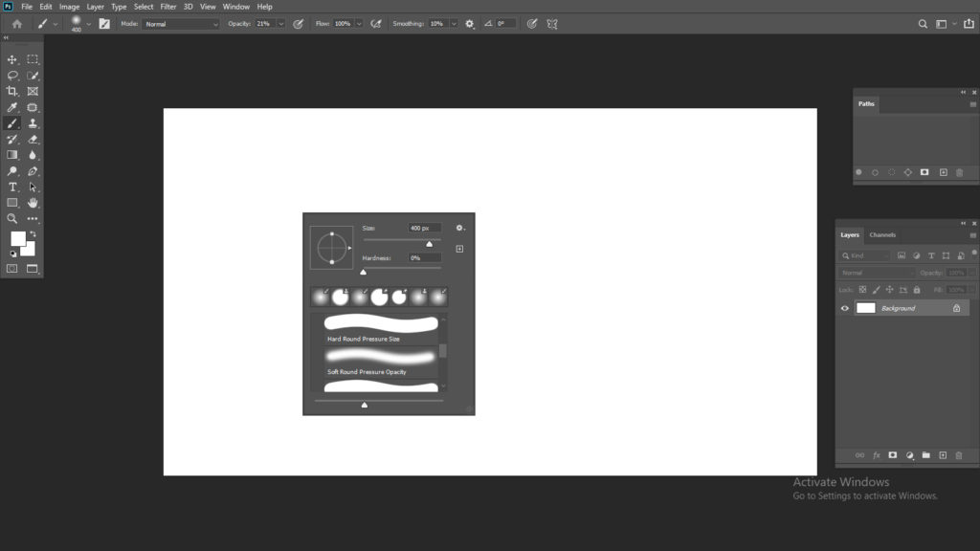Click the brush Hardness slider track
980x551 pixels.
(402, 268)
